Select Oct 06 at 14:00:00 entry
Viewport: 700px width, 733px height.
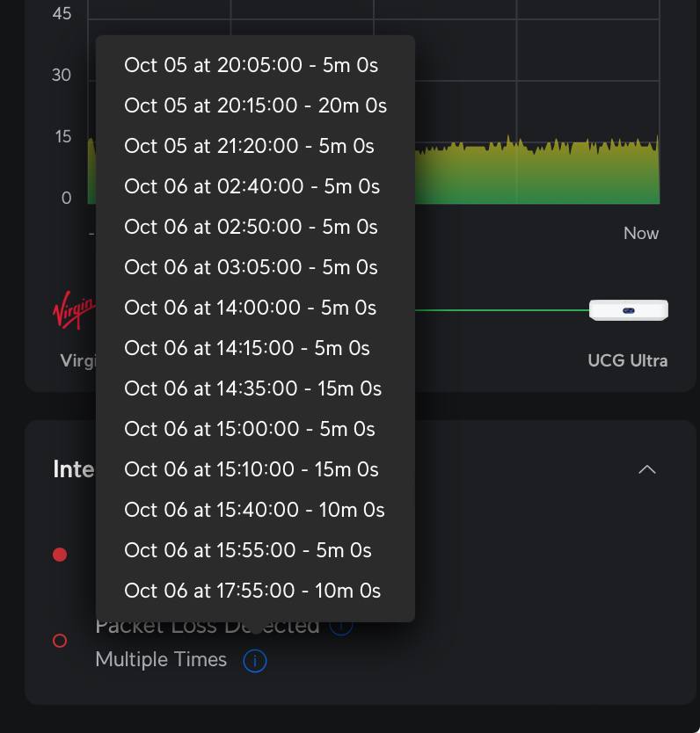tap(250, 308)
